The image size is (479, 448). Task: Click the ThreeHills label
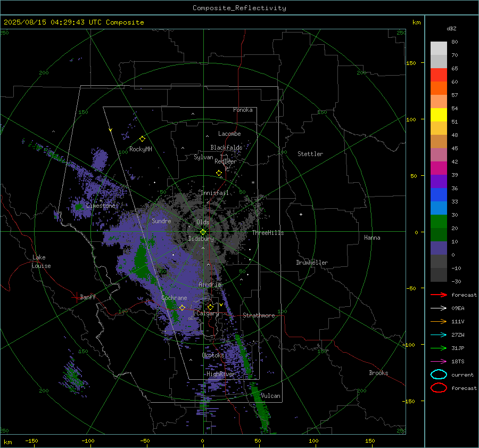coord(268,233)
